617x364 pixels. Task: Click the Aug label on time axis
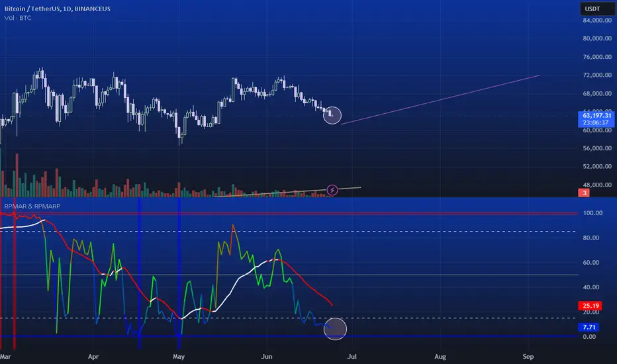coord(440,357)
